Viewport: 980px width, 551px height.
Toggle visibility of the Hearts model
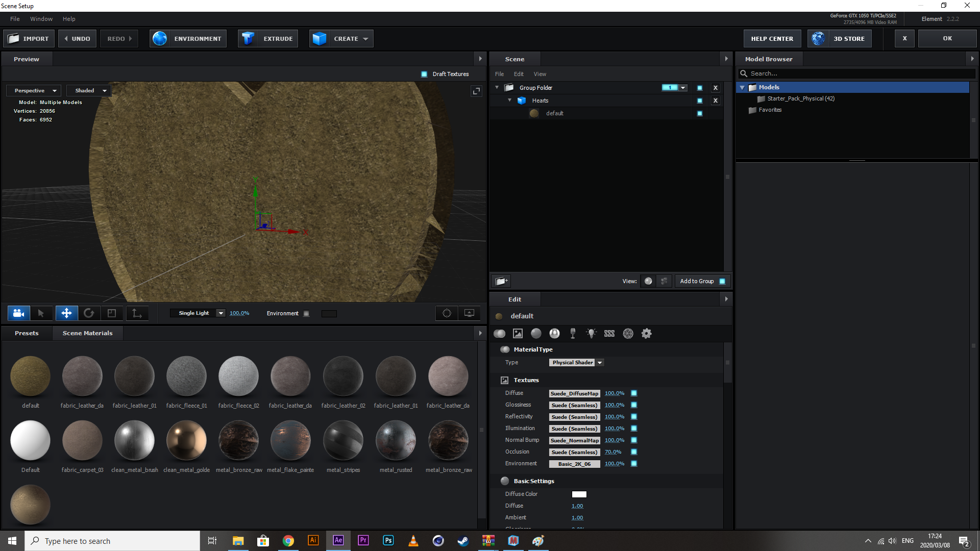(700, 101)
